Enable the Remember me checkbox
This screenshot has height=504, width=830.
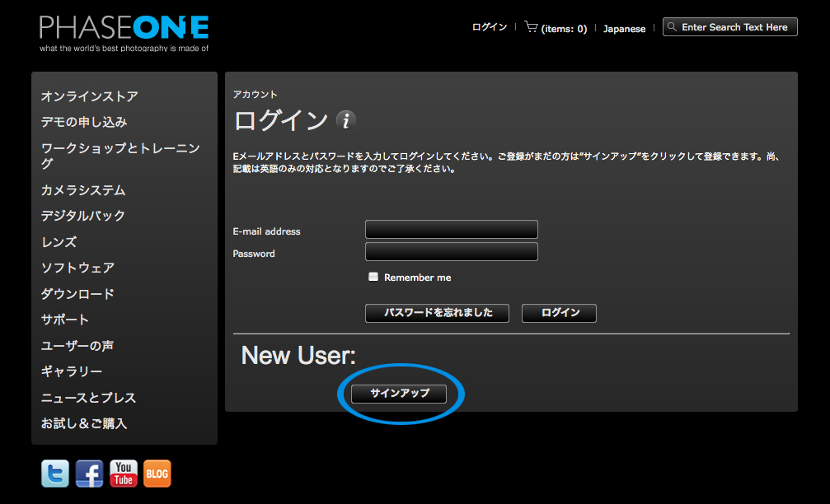[x=373, y=277]
